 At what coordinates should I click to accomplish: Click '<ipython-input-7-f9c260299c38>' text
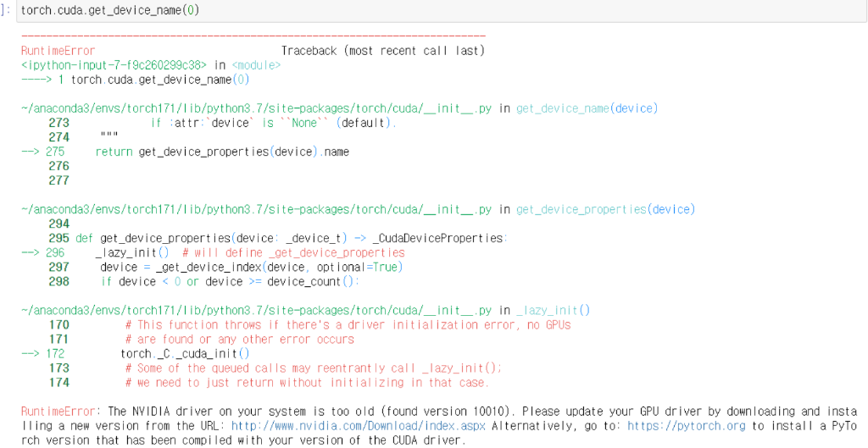114,65
